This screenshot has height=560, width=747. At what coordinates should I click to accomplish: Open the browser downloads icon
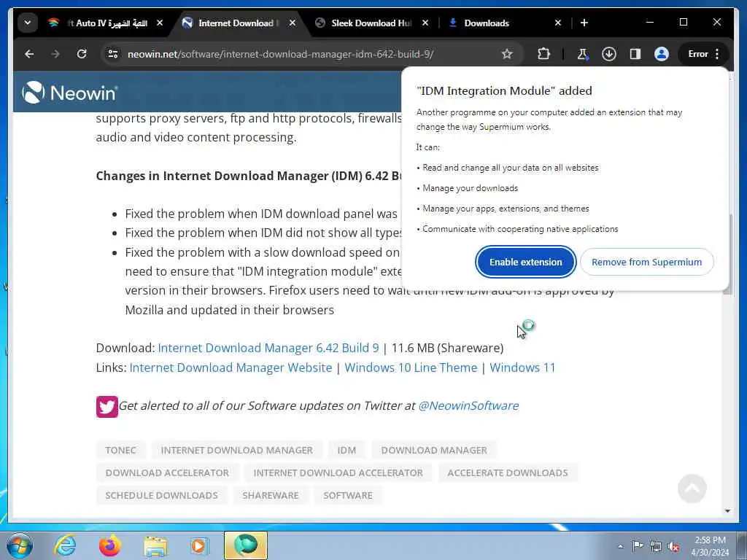609,54
